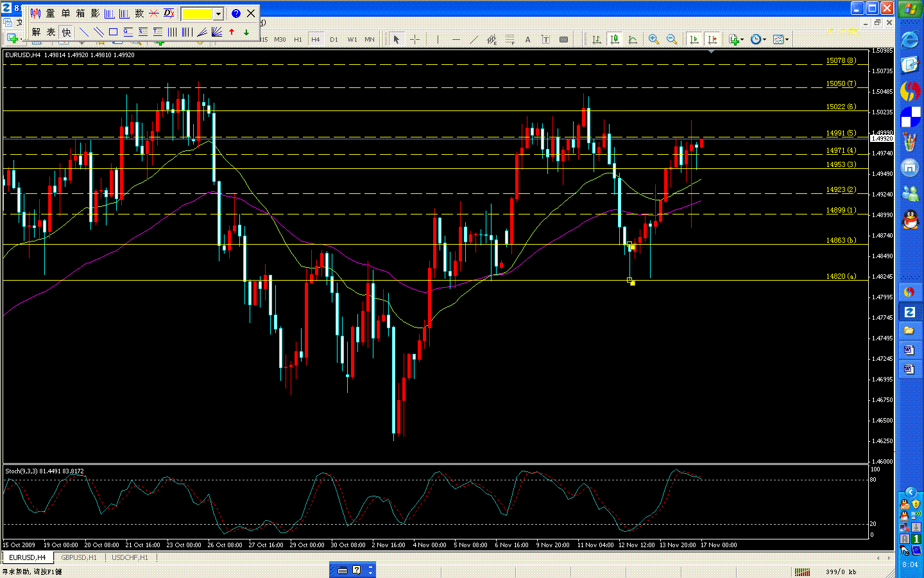Toggle candlestick chart mode

click(x=615, y=40)
